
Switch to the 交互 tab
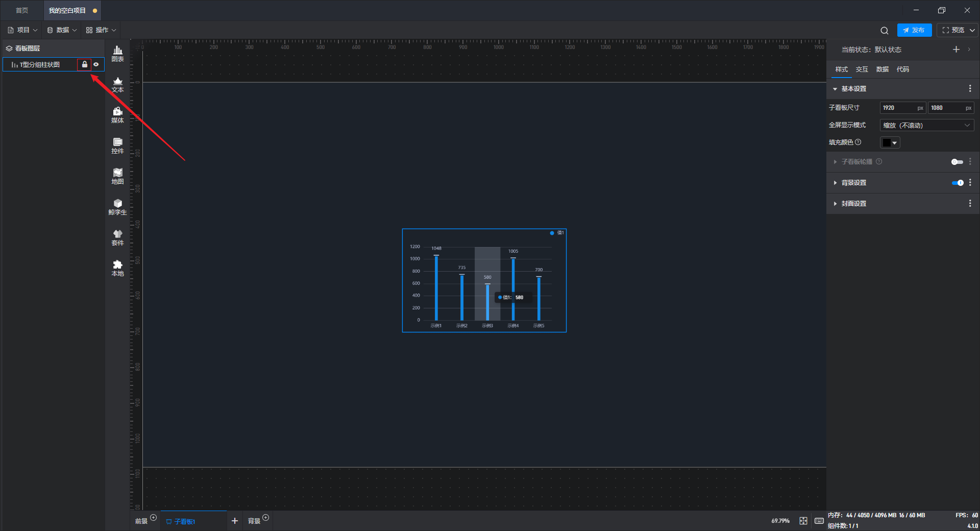[x=862, y=69]
